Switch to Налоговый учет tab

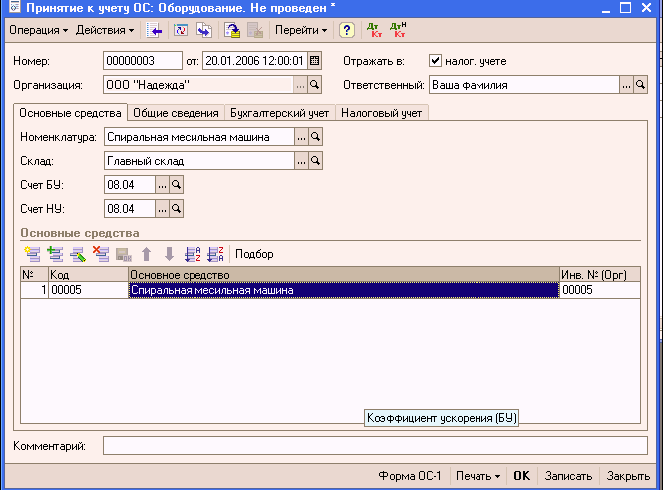point(382,113)
